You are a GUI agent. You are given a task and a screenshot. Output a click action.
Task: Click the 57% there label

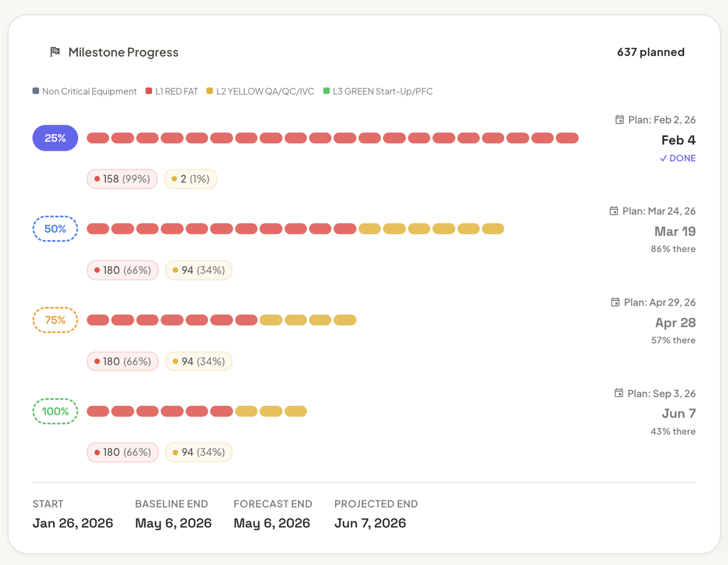click(673, 340)
